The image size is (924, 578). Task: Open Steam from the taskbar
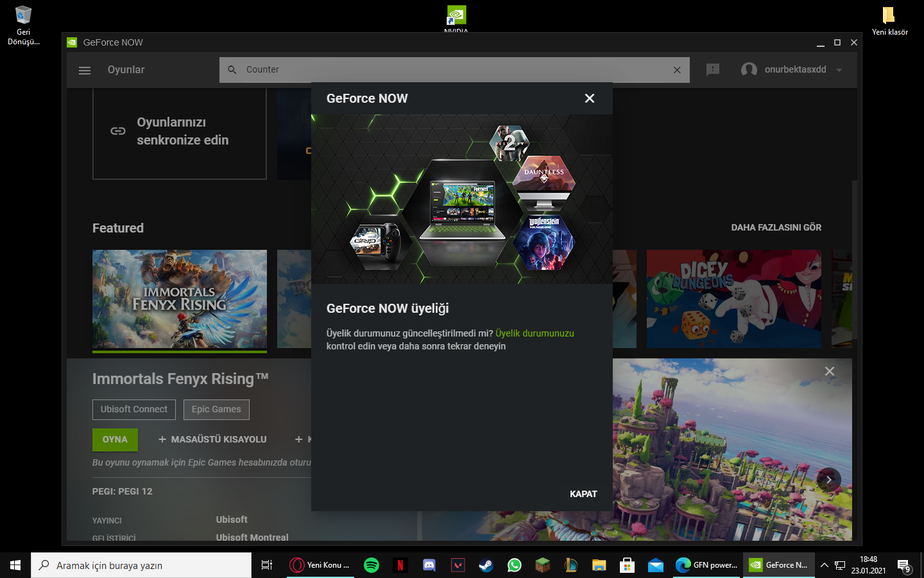coord(486,565)
